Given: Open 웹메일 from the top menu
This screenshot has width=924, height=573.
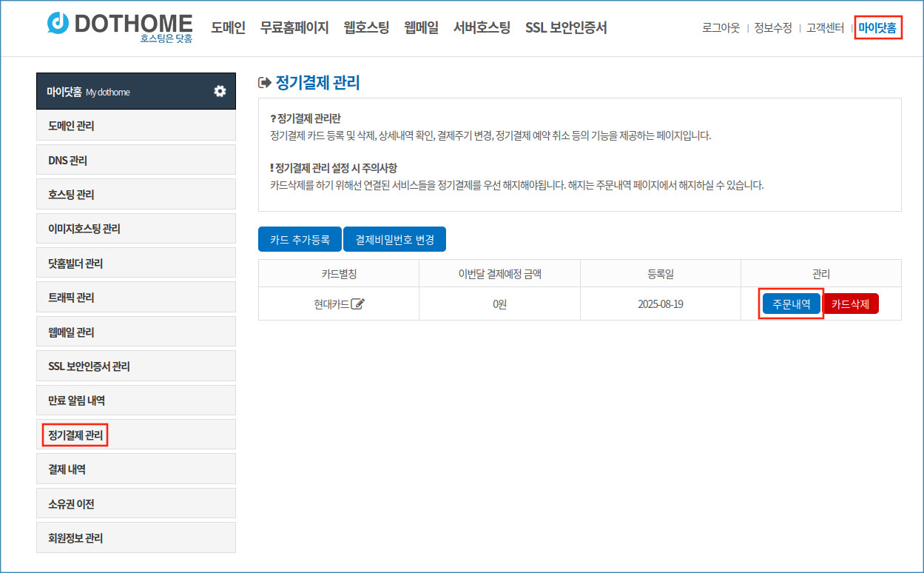Looking at the screenshot, I should click(421, 28).
